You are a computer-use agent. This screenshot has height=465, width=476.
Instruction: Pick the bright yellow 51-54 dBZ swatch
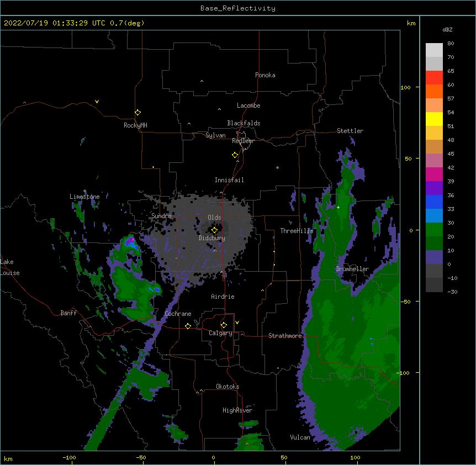(434, 119)
